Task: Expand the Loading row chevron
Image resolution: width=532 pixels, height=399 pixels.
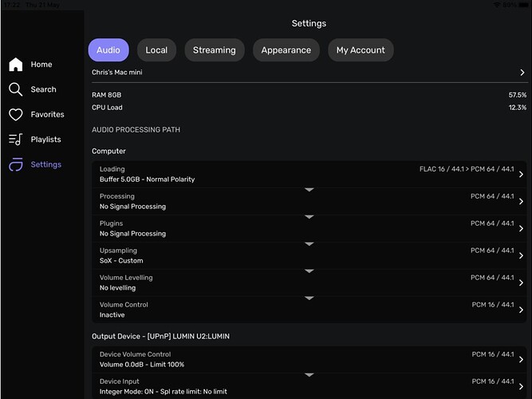Action: click(521, 174)
